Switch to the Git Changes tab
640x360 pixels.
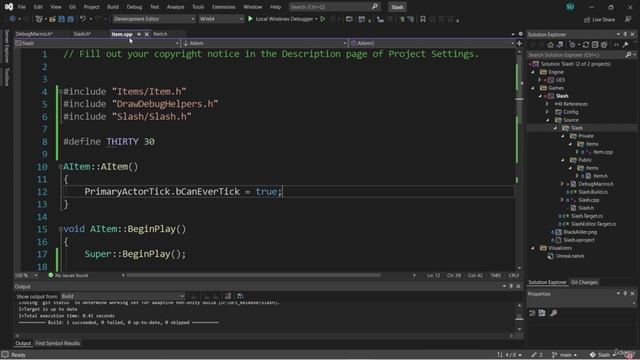pyautogui.click(x=584, y=282)
